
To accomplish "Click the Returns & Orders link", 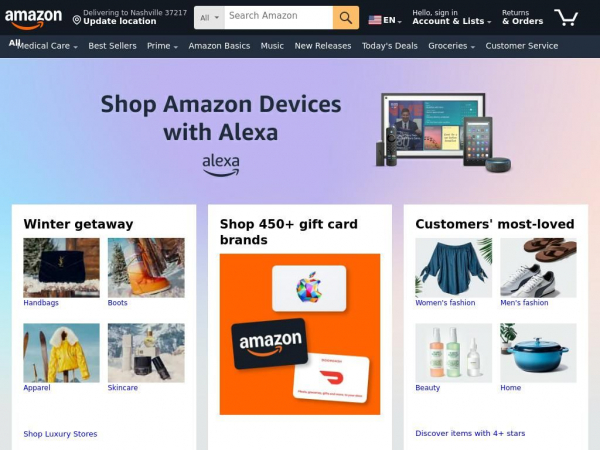I will (x=522, y=17).
